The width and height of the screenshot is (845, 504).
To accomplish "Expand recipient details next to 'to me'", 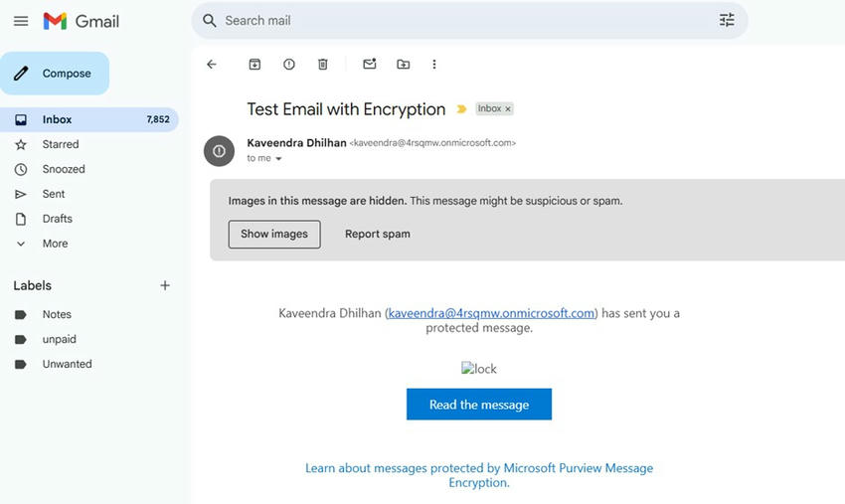I will [x=278, y=159].
